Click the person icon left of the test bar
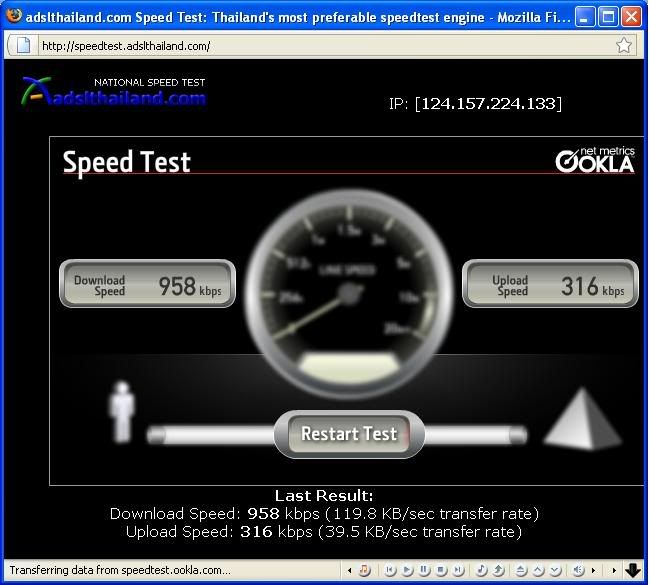Viewport: 650px width, 585px height. [x=121, y=412]
